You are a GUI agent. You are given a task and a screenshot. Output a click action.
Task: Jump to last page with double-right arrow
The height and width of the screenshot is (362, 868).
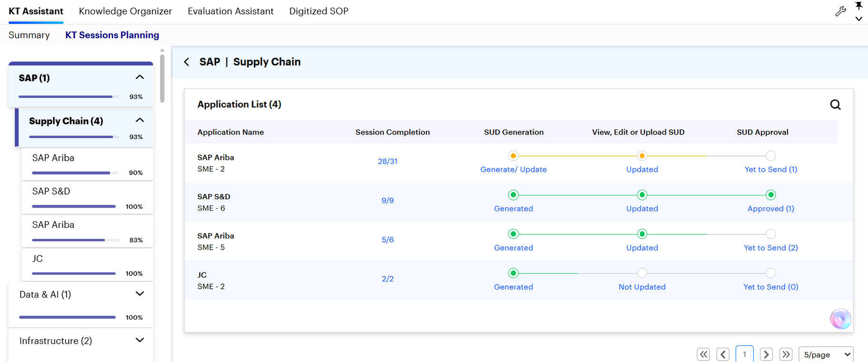(x=786, y=354)
